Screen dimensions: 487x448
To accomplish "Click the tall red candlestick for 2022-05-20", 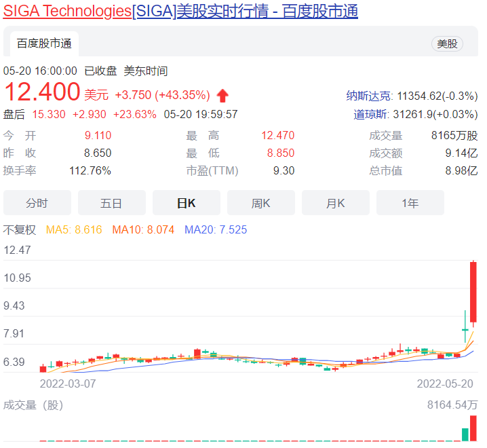I will [473, 293].
